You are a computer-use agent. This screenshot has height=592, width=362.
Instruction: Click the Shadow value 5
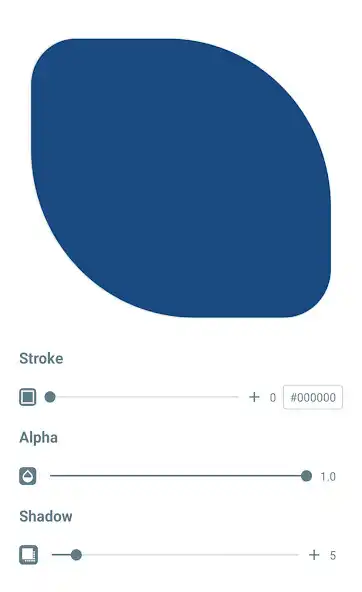pyautogui.click(x=333, y=555)
